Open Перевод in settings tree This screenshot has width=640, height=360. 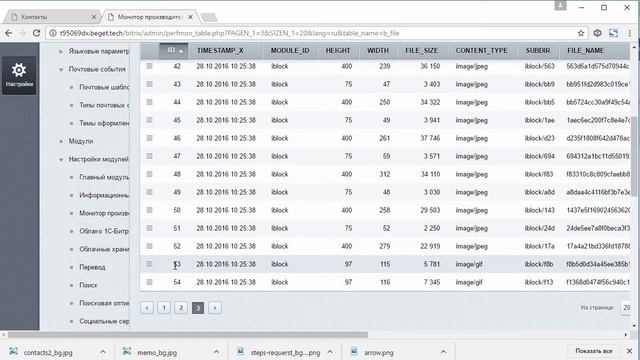pos(92,267)
